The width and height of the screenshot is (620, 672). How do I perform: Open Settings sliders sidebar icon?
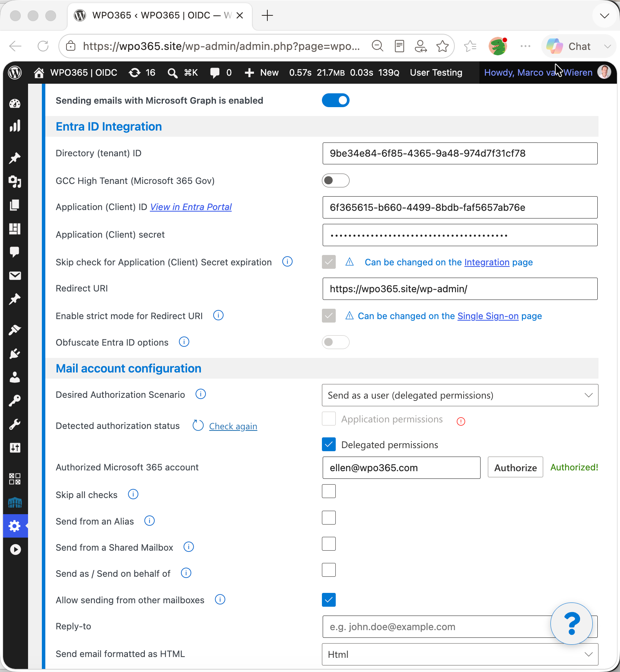click(x=15, y=448)
